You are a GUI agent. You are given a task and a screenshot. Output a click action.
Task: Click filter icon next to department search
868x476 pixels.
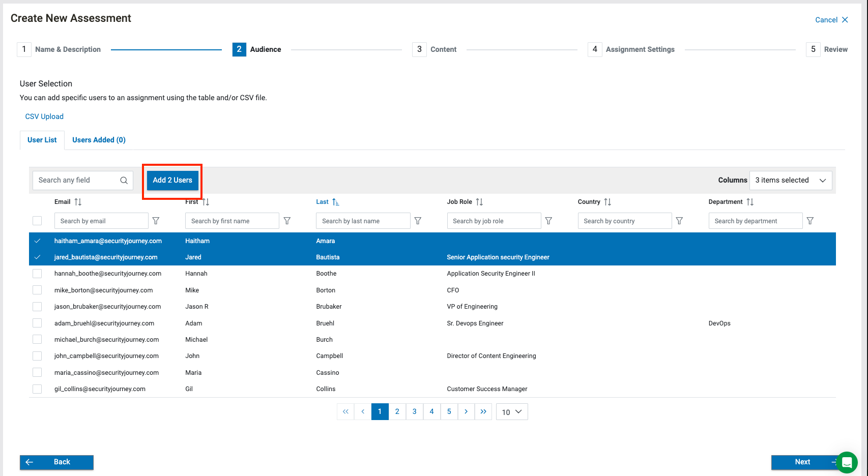coord(810,221)
